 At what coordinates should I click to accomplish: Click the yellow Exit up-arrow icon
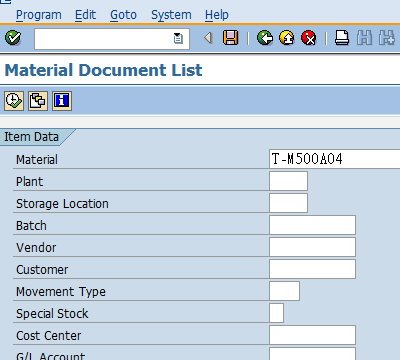[x=287, y=38]
